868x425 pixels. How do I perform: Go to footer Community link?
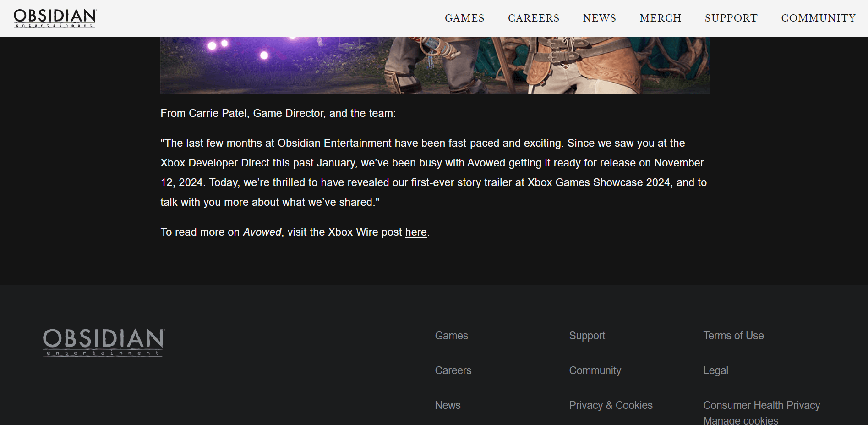tap(595, 370)
